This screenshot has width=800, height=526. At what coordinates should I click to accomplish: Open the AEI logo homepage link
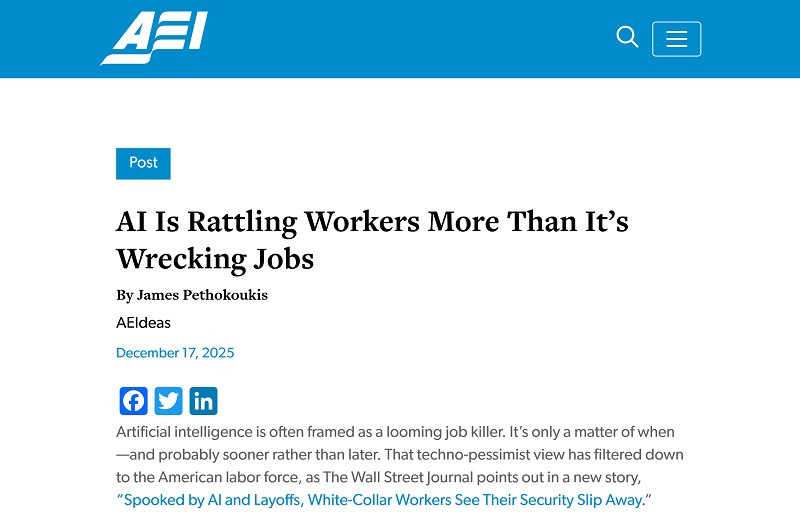click(x=154, y=38)
